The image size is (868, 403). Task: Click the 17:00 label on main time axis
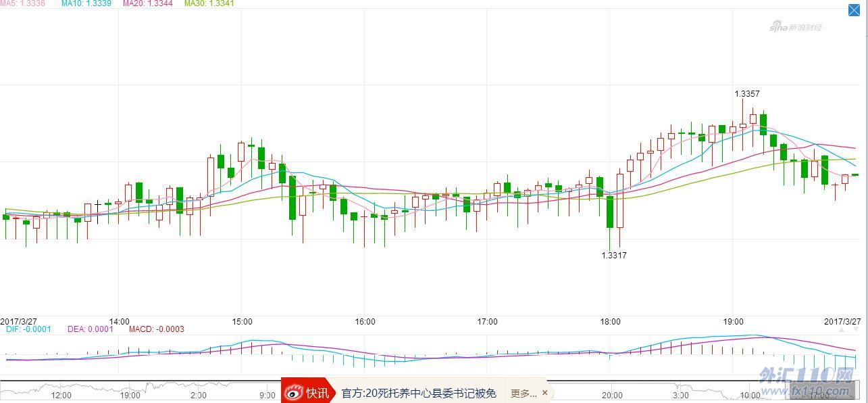pos(487,322)
